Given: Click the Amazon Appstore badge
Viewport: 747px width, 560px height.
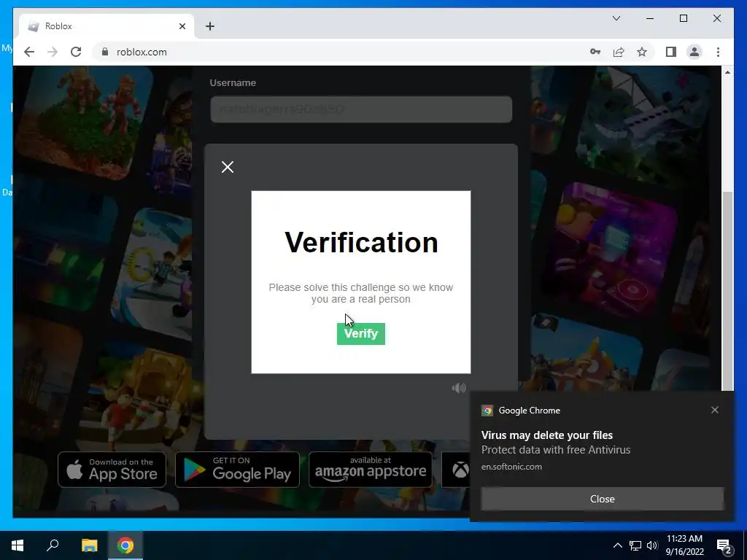Looking at the screenshot, I should (x=371, y=470).
